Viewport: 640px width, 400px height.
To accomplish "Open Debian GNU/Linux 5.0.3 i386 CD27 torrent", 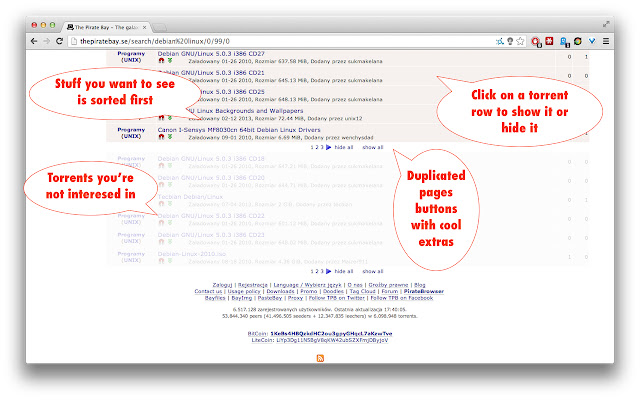I will [211, 53].
